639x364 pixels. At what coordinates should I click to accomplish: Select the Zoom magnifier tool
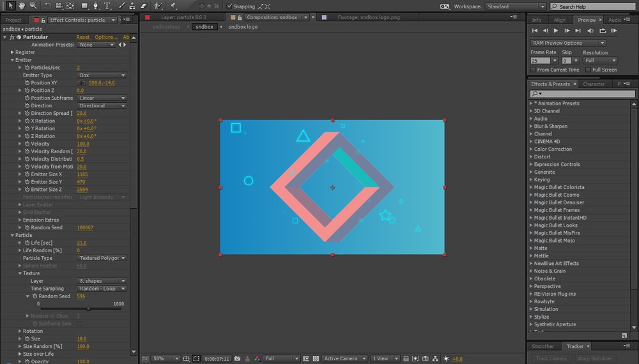pos(33,6)
